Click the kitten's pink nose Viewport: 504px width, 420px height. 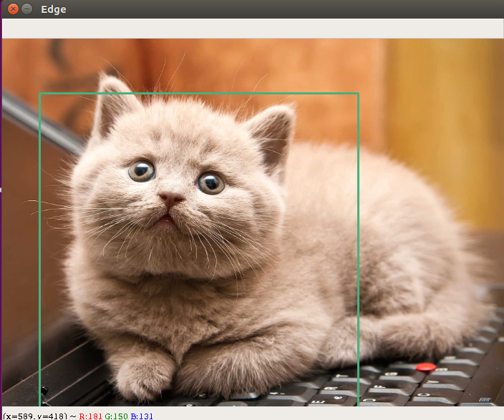tap(170, 197)
